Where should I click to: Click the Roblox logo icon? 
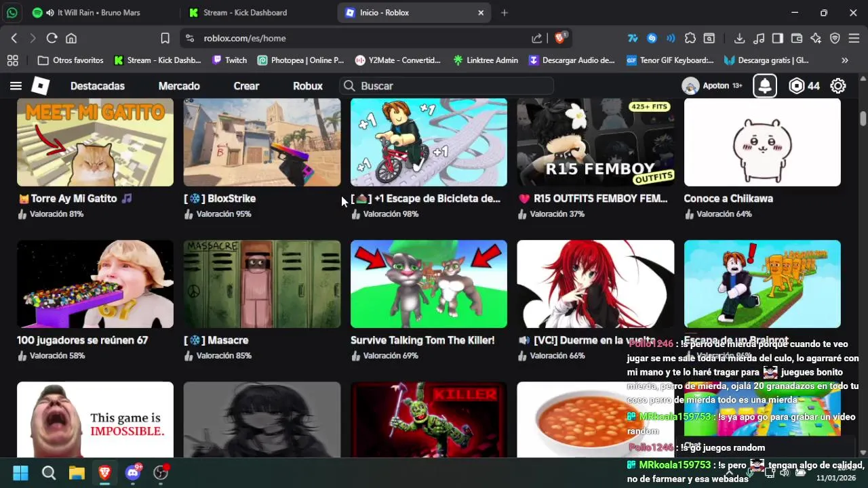click(41, 86)
